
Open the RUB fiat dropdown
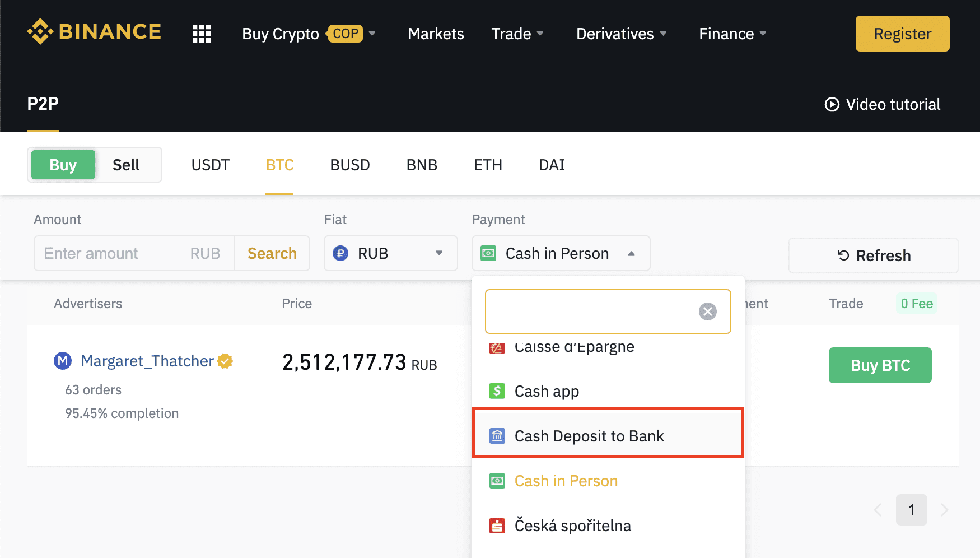391,253
